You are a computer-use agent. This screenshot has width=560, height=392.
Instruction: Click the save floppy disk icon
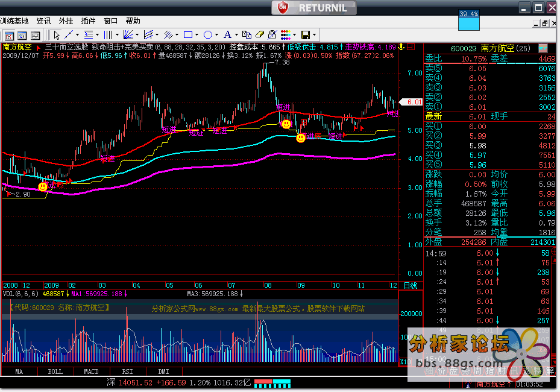tap(306, 34)
